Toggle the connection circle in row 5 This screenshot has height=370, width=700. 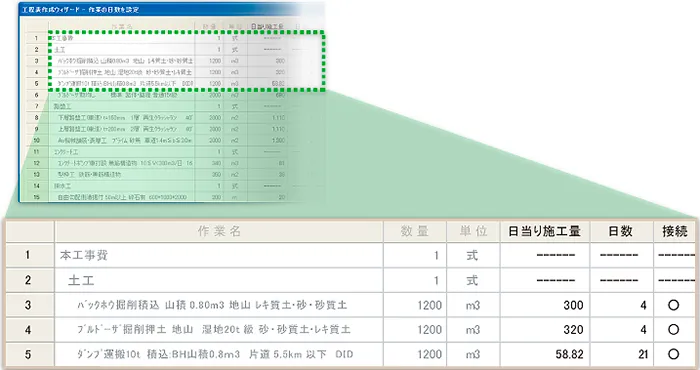(673, 354)
